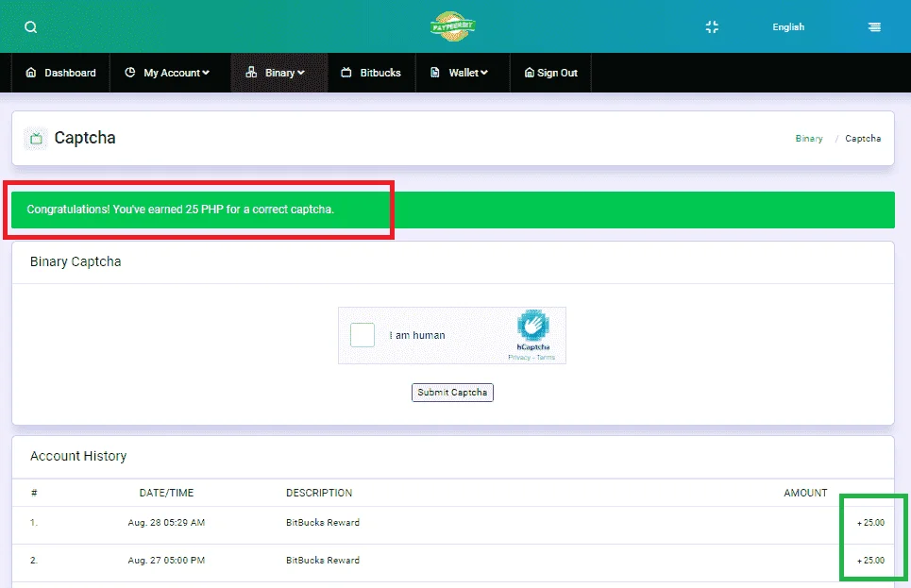
Task: Open Wallet menu
Action: pyautogui.click(x=463, y=73)
